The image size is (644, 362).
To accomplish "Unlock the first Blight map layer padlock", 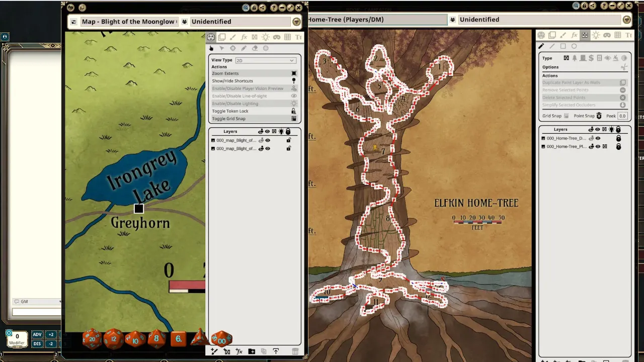I will (x=289, y=140).
